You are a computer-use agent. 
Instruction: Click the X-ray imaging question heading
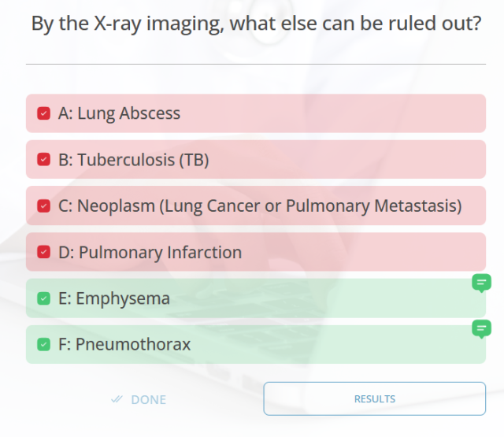tap(256, 23)
